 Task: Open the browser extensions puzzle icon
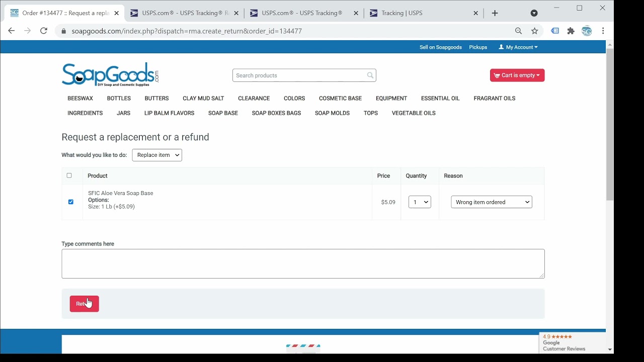point(571,31)
